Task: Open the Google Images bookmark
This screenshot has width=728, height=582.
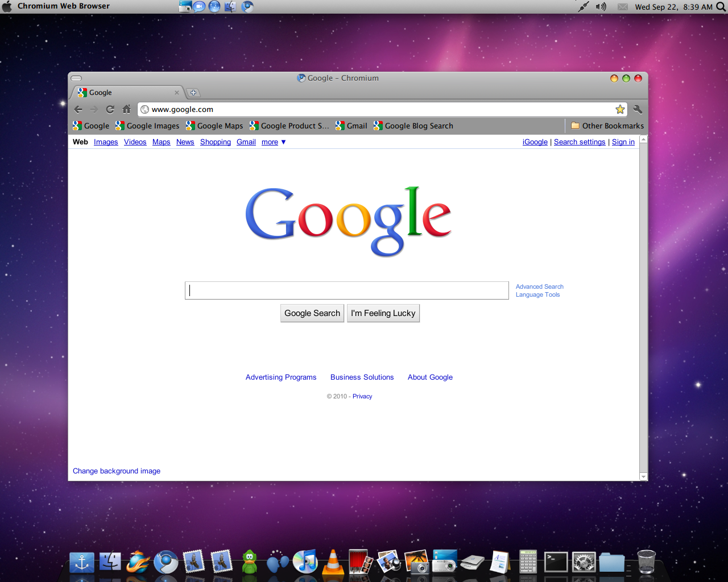Action: coord(147,126)
